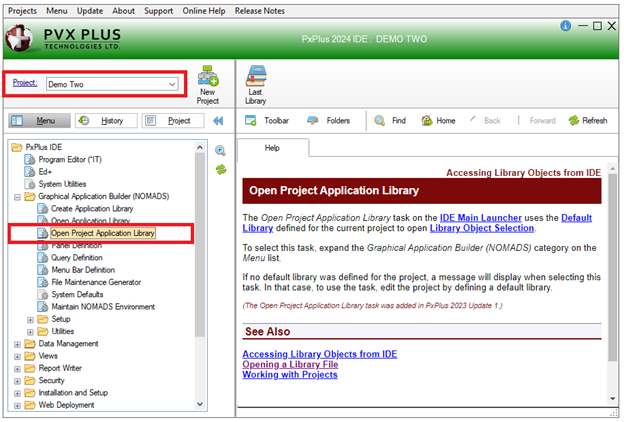624x422 pixels.
Task: Switch to History view
Action: coord(104,121)
